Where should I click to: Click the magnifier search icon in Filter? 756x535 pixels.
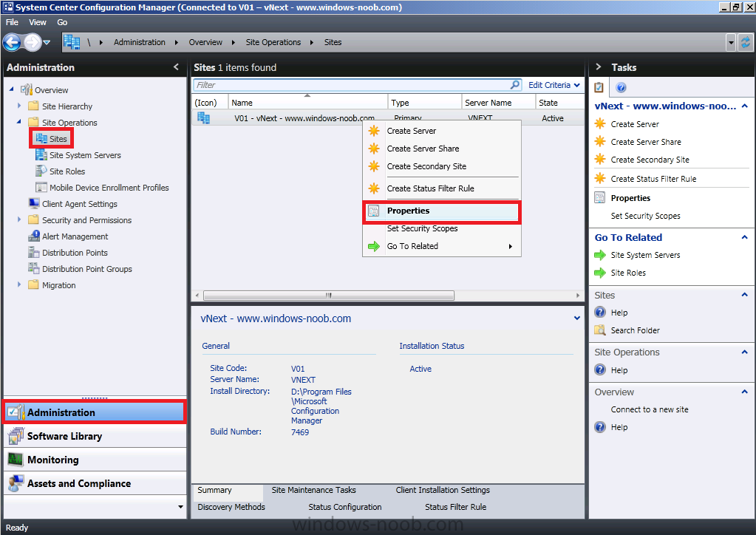pyautogui.click(x=515, y=85)
